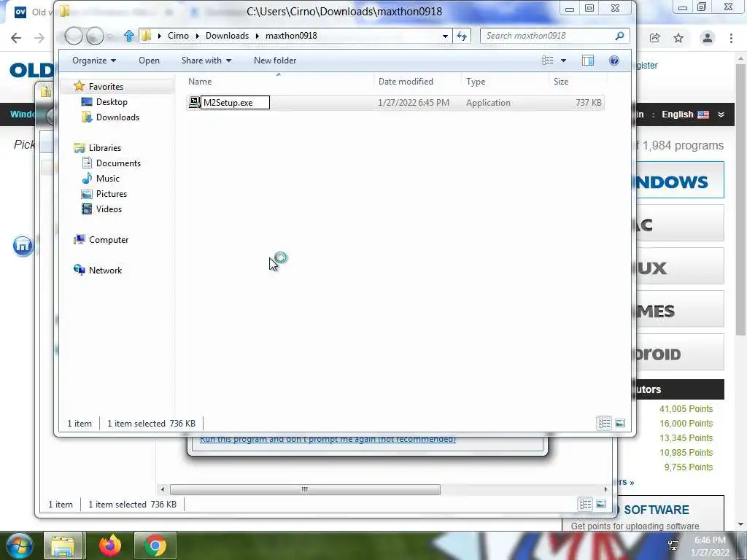Open the Windows Start menu

(20, 545)
